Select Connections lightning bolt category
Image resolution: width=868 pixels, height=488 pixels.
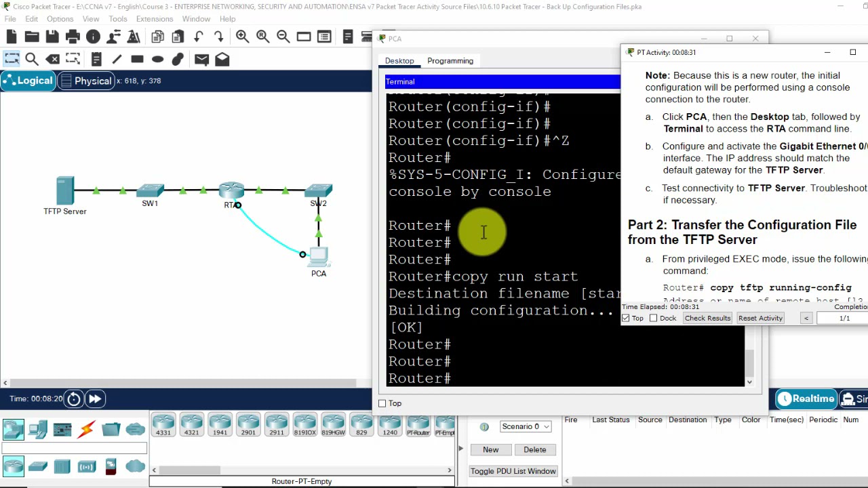tap(87, 429)
